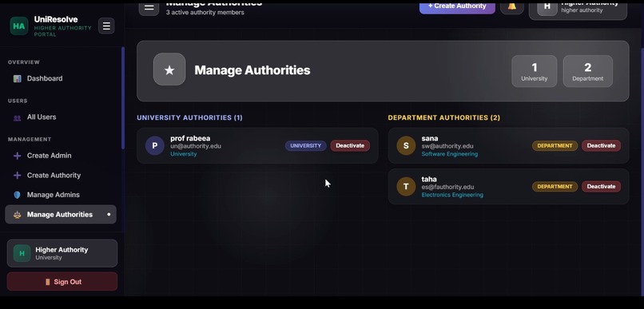Sign Out of the portal
The image size is (644, 309).
tap(62, 282)
